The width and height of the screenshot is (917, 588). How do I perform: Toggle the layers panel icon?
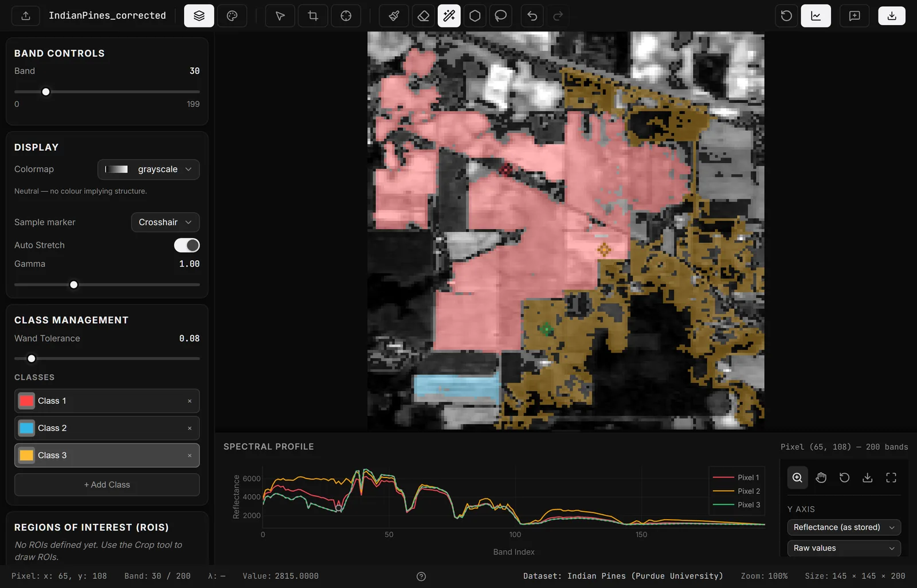(x=199, y=16)
